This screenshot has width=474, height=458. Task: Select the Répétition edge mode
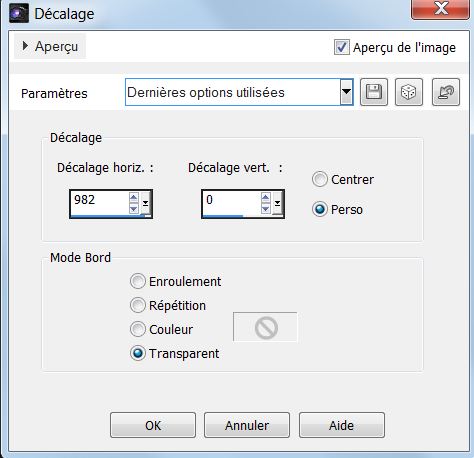(x=138, y=305)
